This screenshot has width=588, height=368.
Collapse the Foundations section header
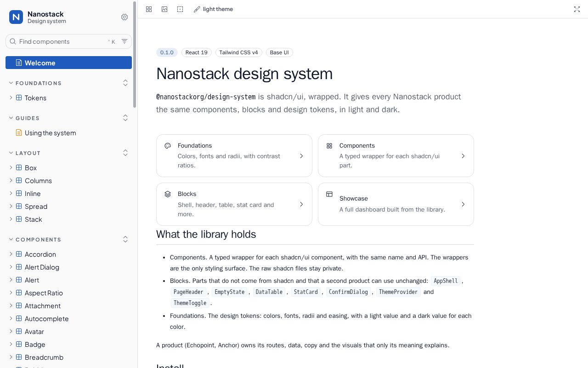(35, 83)
